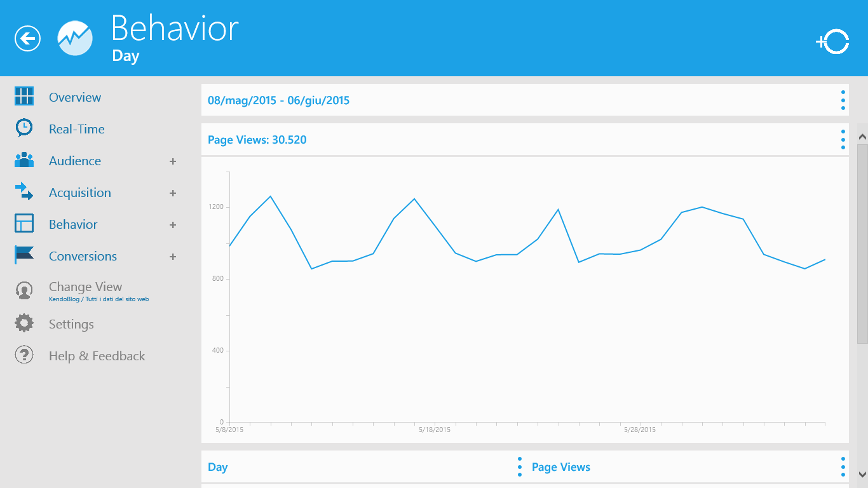This screenshot has height=488, width=868.
Task: Open the Day column options dots
Action: point(520,467)
